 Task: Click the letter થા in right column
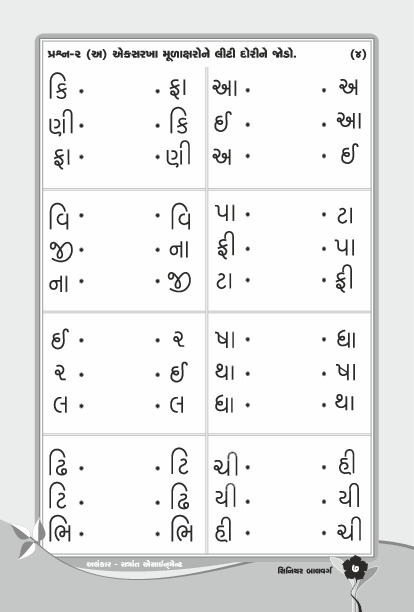(345, 403)
